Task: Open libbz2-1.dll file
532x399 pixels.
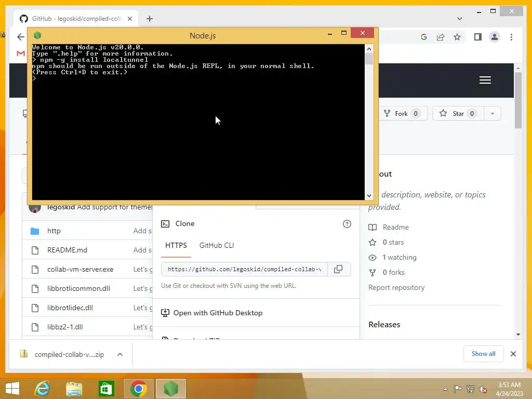Action: coord(65,327)
